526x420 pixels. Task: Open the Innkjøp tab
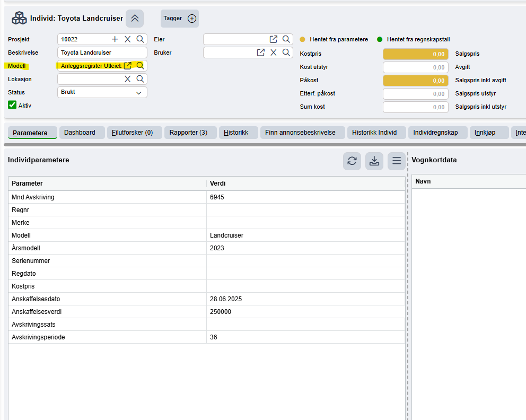(x=489, y=133)
